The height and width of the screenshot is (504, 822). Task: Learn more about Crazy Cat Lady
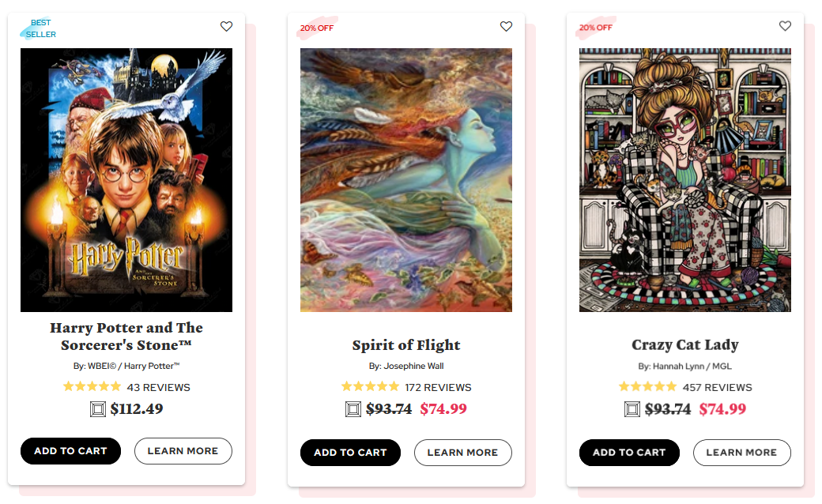coord(742,453)
